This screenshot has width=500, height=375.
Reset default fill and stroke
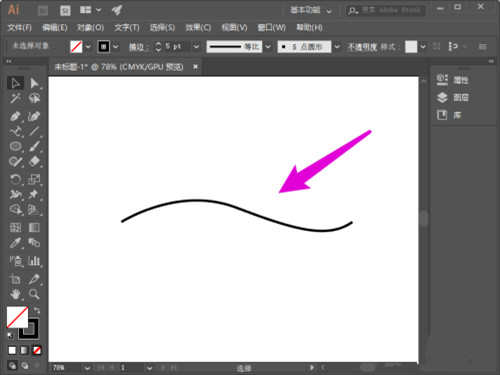10,335
